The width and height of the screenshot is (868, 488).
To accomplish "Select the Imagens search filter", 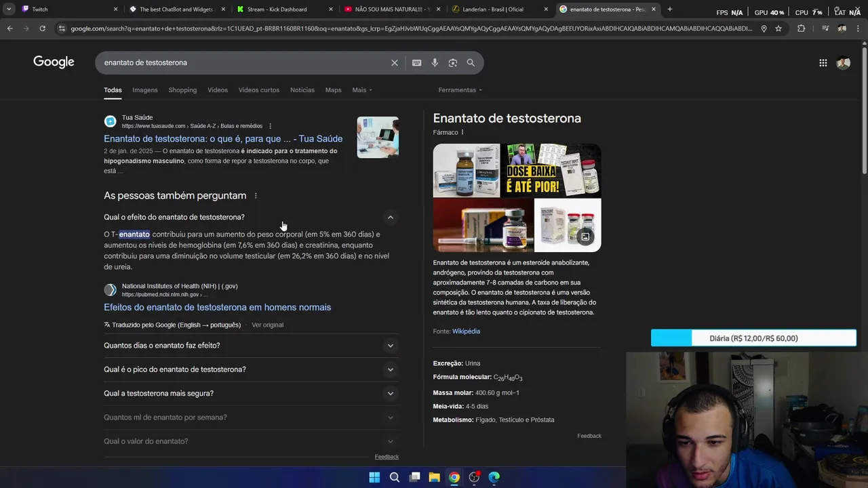I will 144,90.
